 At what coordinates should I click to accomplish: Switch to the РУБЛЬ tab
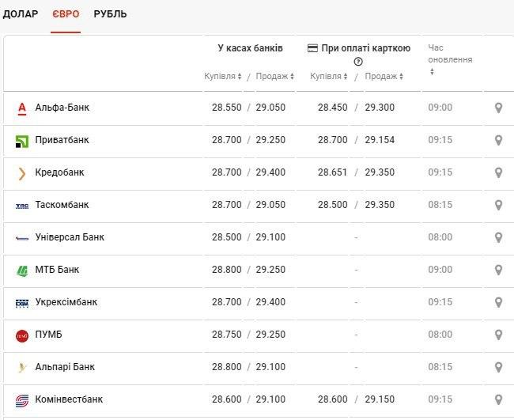[110, 14]
